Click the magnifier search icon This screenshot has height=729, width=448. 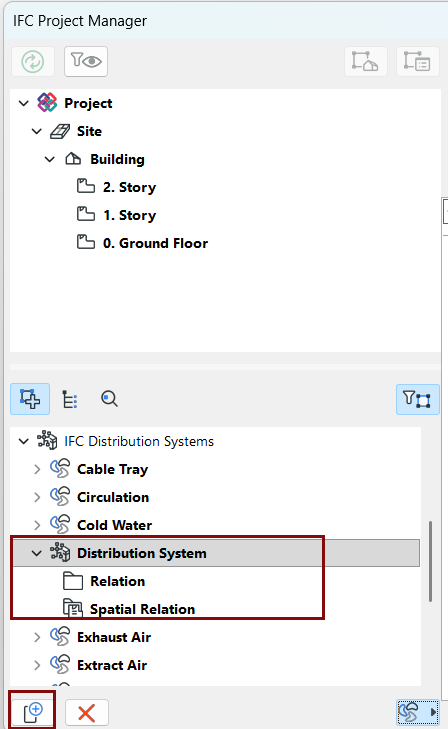pos(109,399)
